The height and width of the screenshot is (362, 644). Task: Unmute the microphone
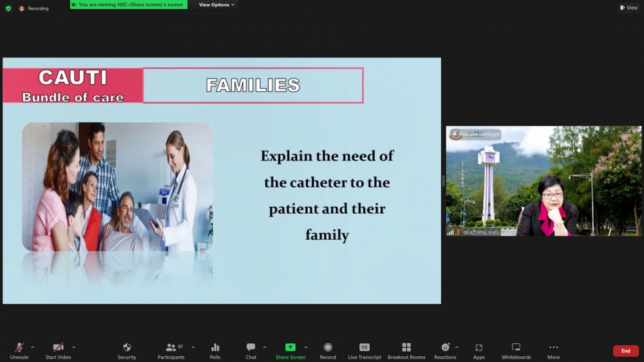tap(19, 351)
